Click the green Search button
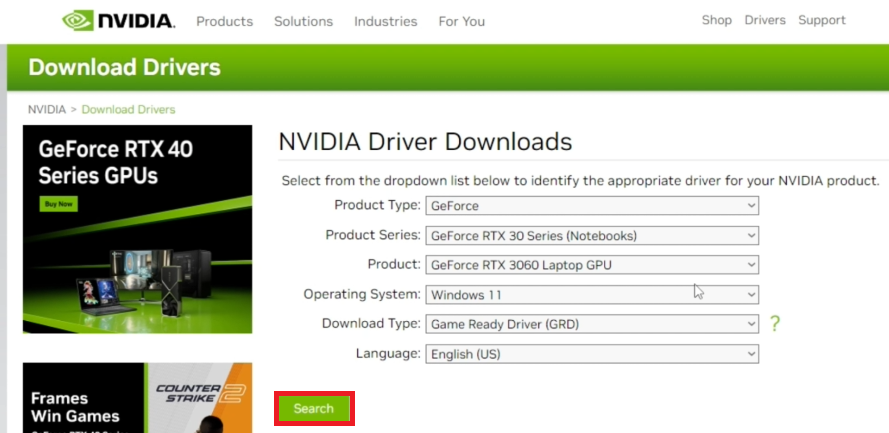The width and height of the screenshot is (889, 433). pyautogui.click(x=314, y=409)
